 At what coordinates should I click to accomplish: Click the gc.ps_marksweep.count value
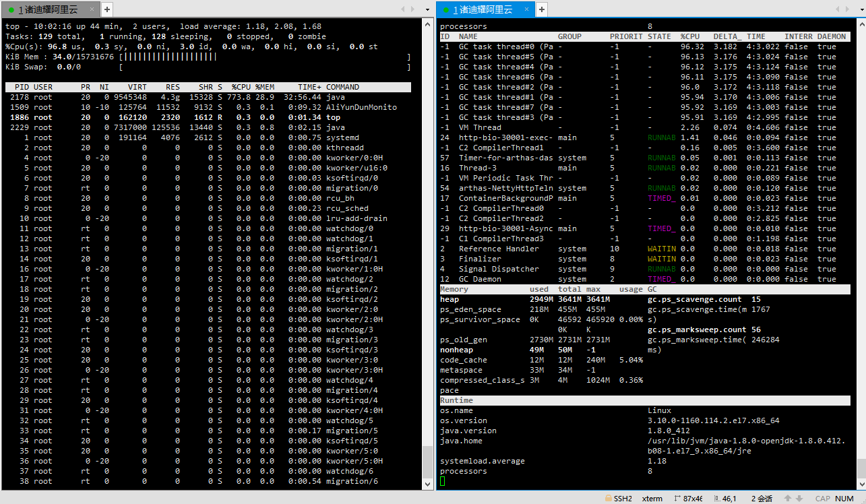(x=755, y=329)
